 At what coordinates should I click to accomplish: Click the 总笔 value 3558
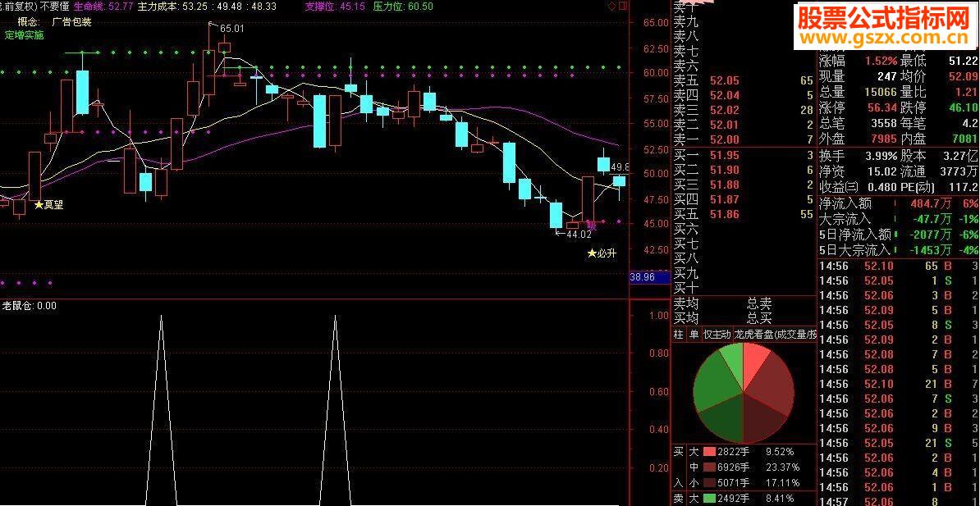click(x=882, y=123)
